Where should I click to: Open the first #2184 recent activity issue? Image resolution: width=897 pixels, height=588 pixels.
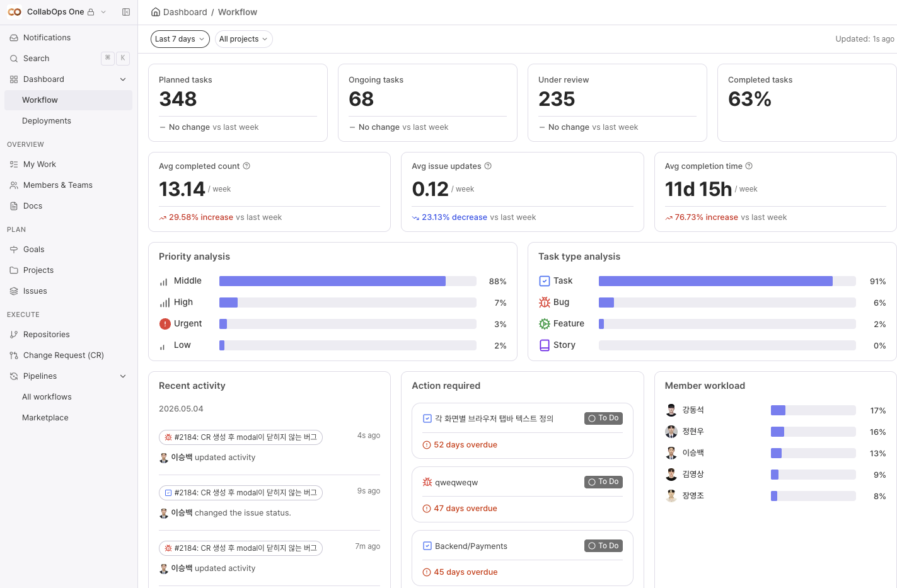tap(241, 437)
